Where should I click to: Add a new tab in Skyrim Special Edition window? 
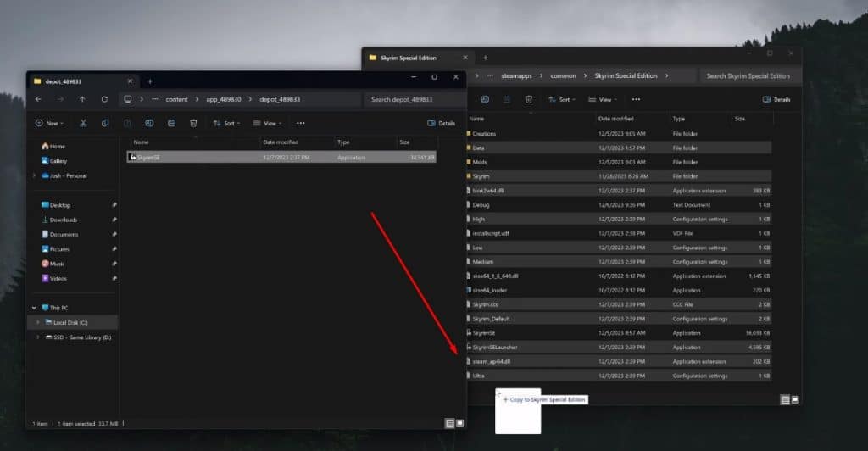point(486,58)
